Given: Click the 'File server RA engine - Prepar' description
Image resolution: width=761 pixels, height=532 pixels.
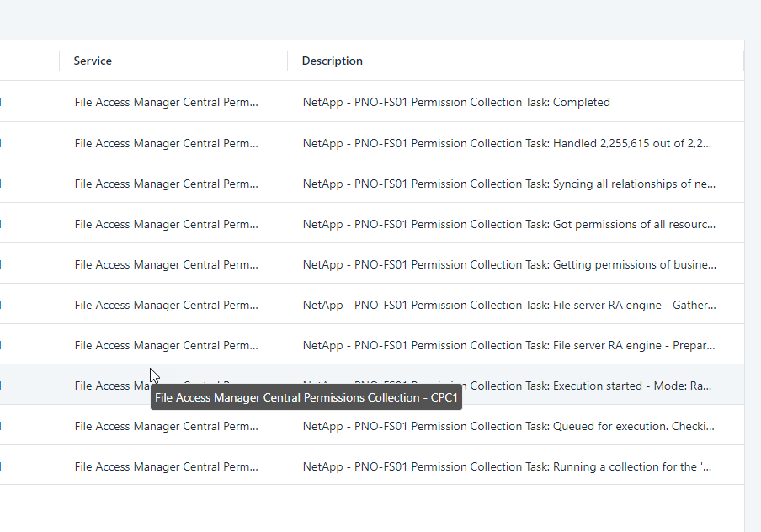Looking at the screenshot, I should pyautogui.click(x=508, y=345).
